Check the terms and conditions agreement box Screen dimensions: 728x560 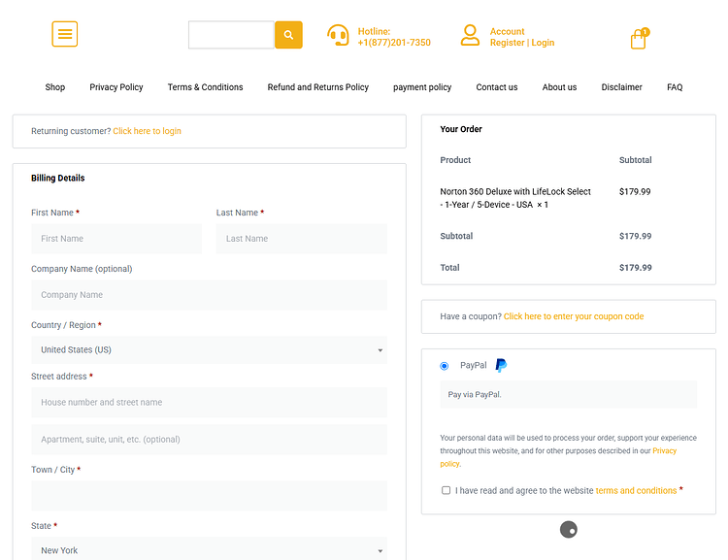pos(447,490)
